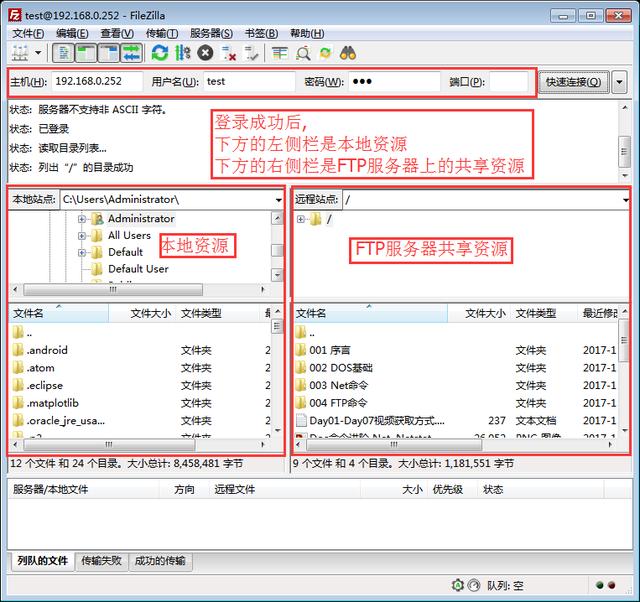Toggle message log display
640x602 pixels.
[x=63, y=53]
